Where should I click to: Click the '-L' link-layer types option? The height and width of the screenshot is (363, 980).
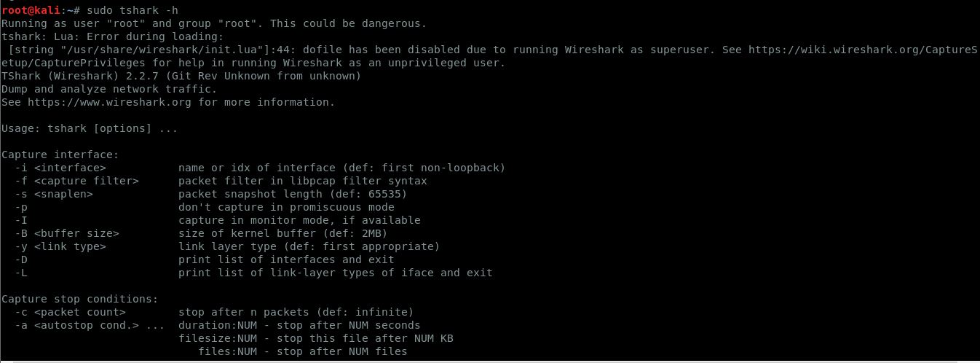(21, 273)
